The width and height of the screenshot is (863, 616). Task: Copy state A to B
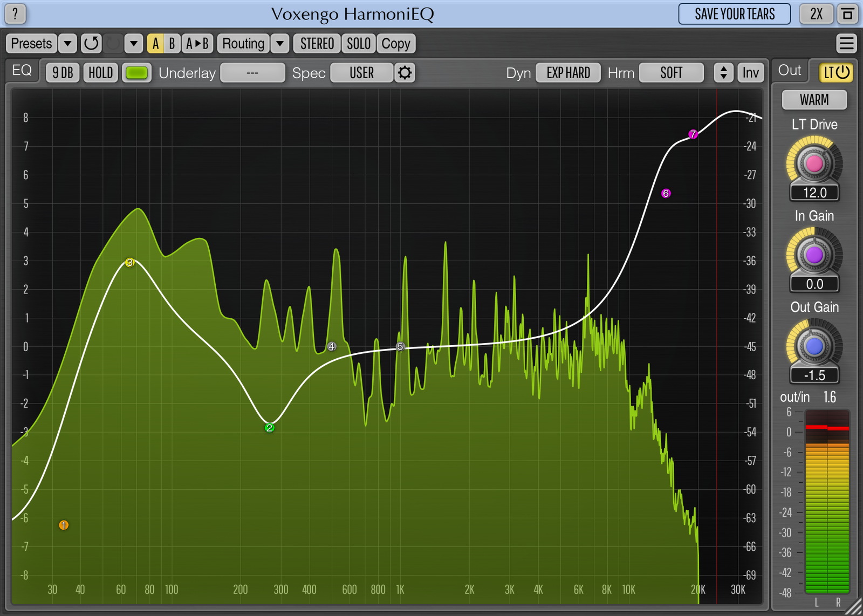[x=197, y=43]
